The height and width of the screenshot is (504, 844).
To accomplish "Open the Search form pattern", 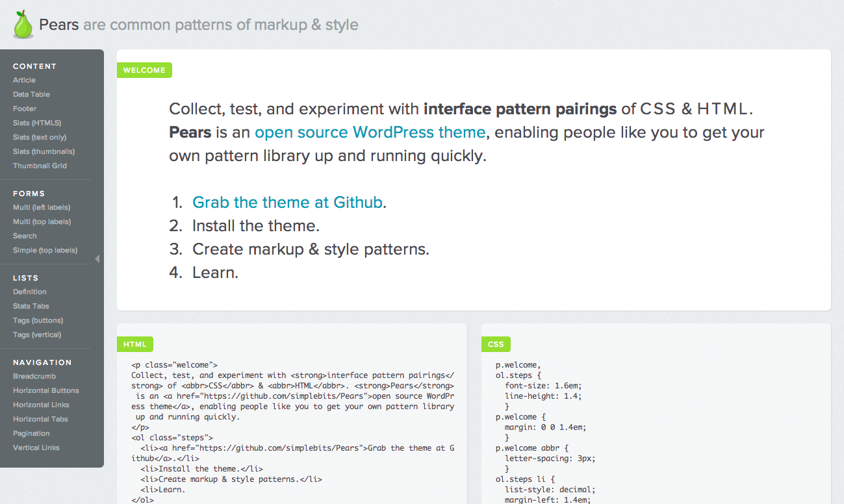I will 25,236.
